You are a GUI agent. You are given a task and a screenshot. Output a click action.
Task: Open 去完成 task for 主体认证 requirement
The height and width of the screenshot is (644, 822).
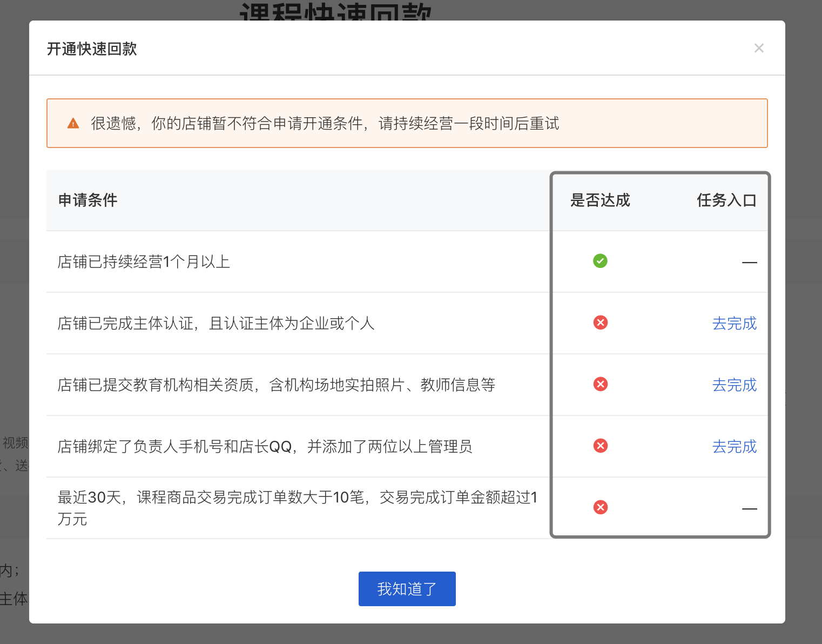(735, 324)
